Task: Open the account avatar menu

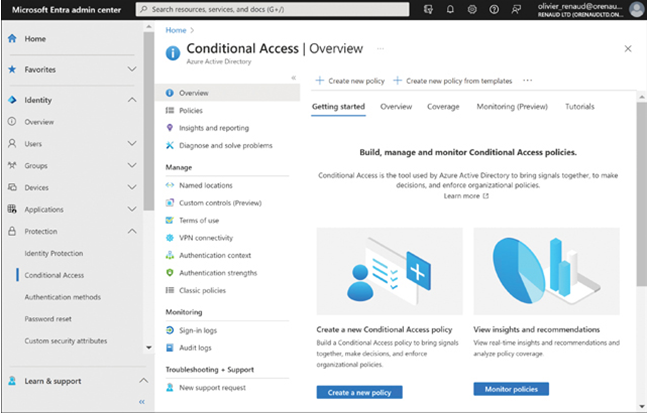Action: [637, 9]
